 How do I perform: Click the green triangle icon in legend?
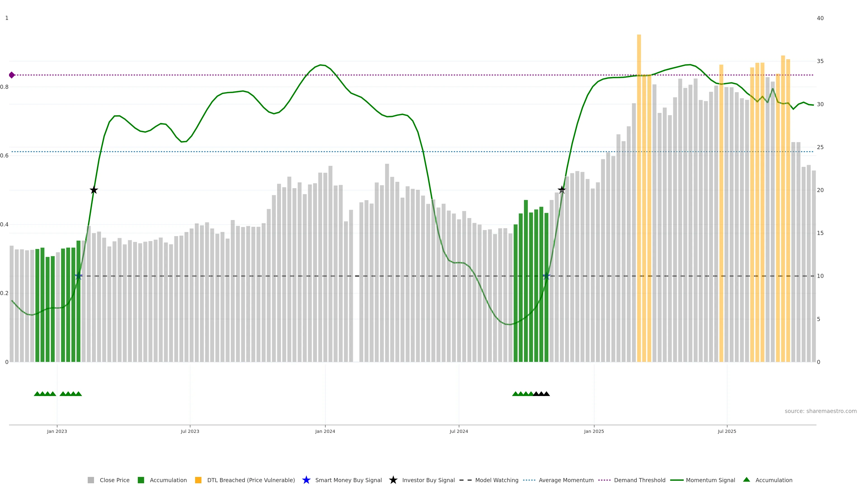(x=746, y=480)
